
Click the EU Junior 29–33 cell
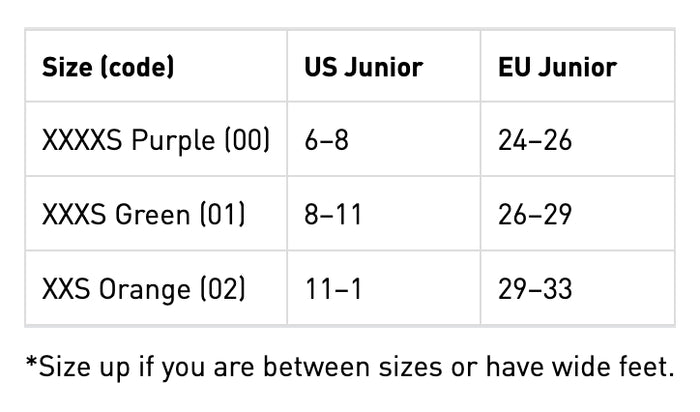(x=578, y=288)
